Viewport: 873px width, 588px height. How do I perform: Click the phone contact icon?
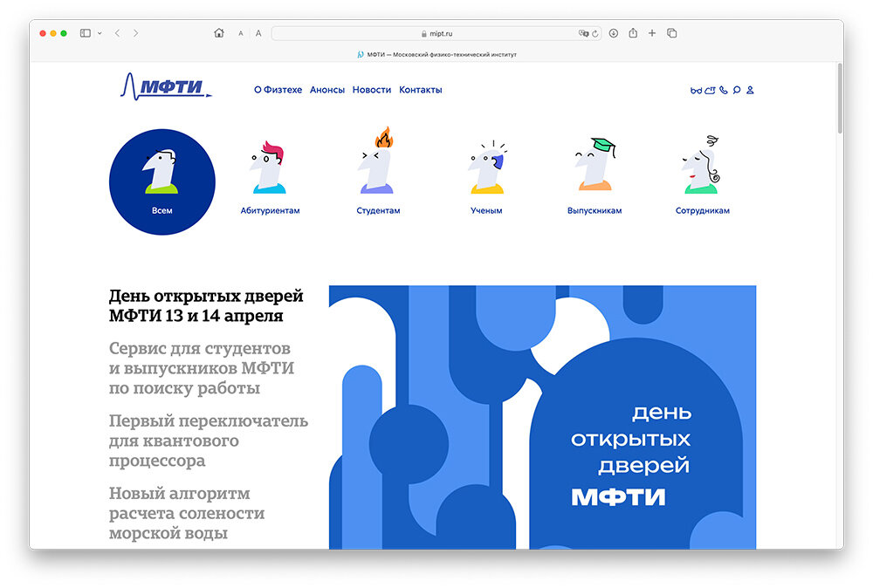(x=723, y=90)
